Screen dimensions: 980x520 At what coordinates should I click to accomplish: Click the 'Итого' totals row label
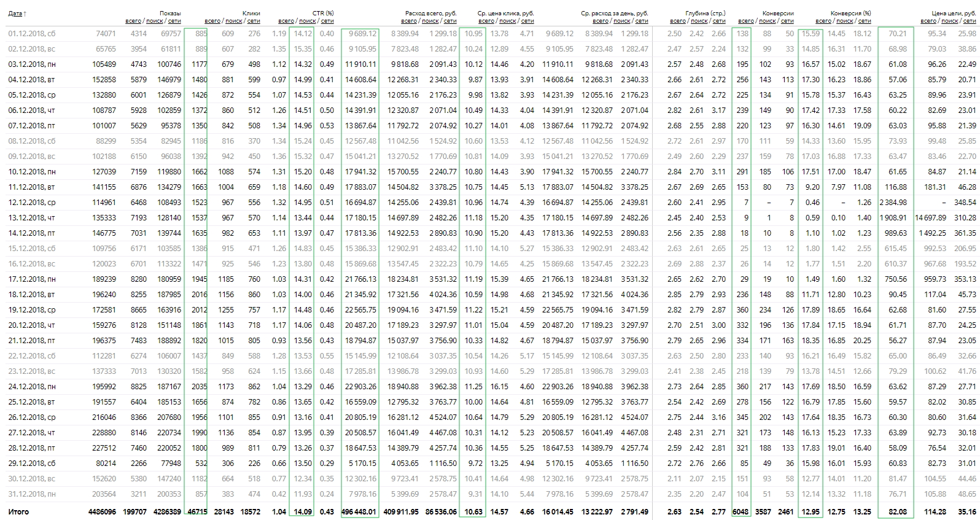18,511
